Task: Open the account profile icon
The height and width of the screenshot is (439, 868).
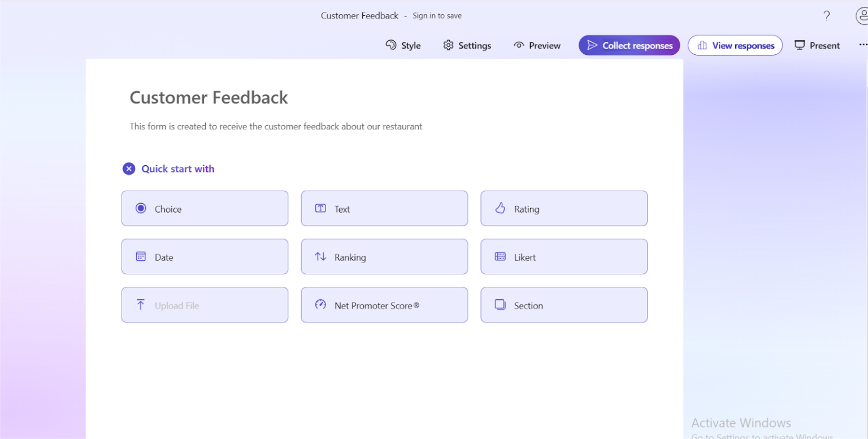Action: (860, 15)
